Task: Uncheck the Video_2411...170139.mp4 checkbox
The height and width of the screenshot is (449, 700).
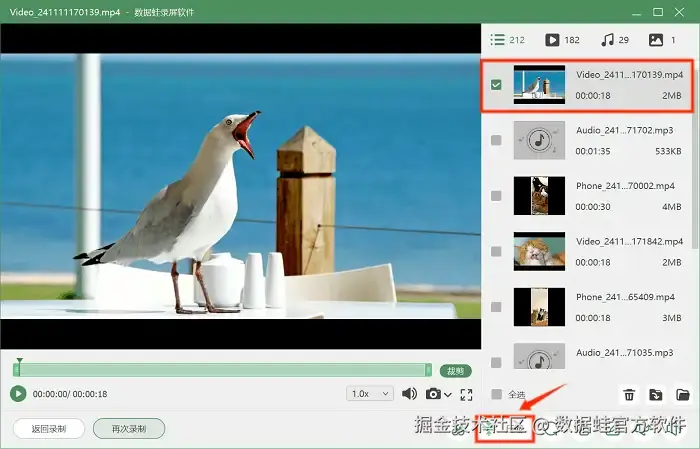Action: [496, 85]
